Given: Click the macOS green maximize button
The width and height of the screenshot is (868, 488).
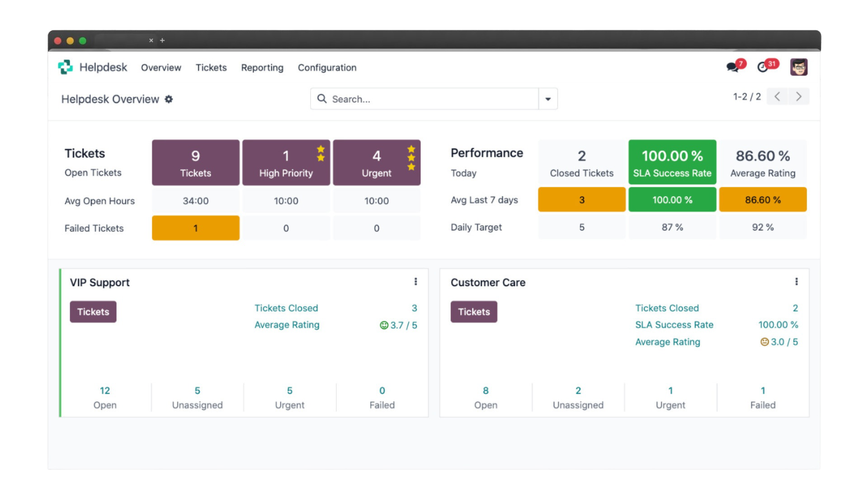Looking at the screenshot, I should [x=83, y=41].
